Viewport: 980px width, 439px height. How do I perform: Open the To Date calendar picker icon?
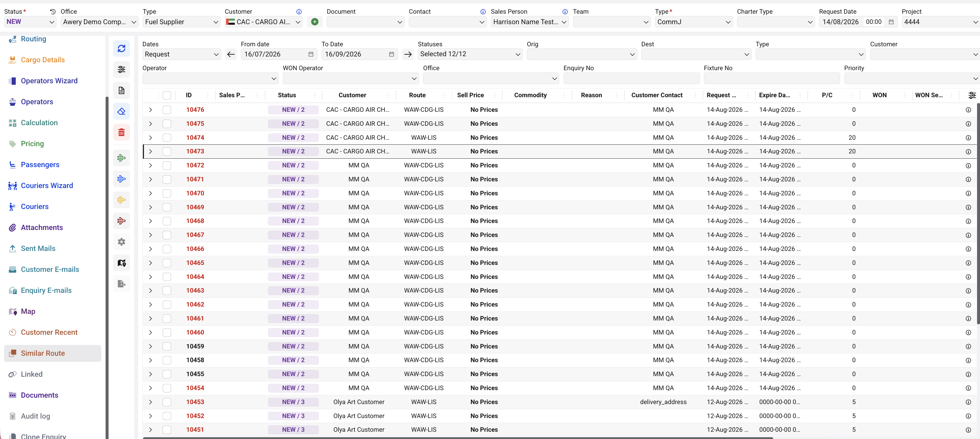[391, 54]
